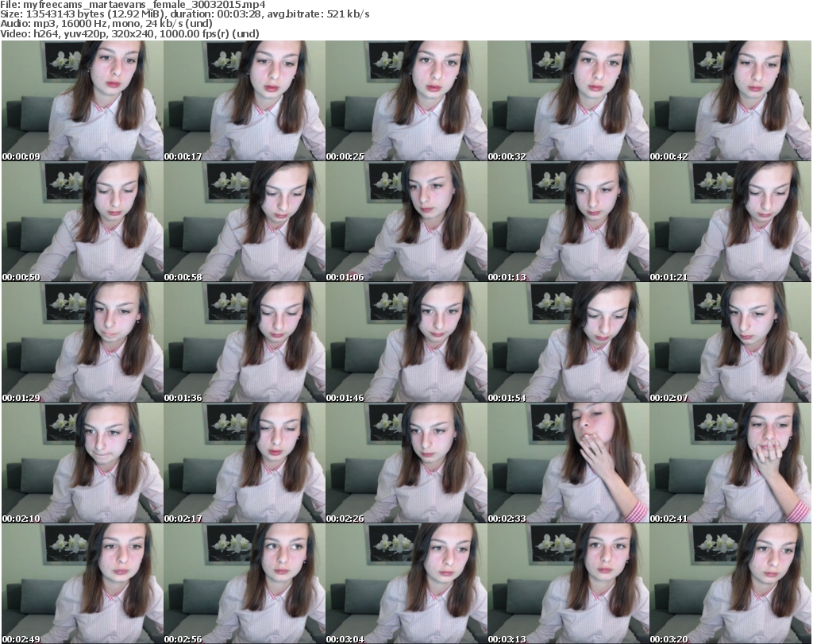Choose the thumbnail marked 00:02:10
813x644 pixels.
coord(83,463)
